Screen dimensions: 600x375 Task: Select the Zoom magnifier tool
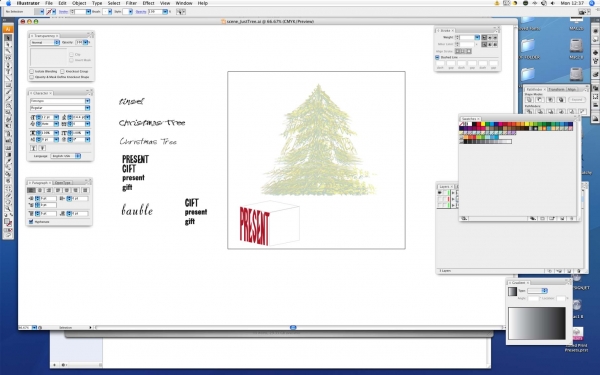point(8,209)
